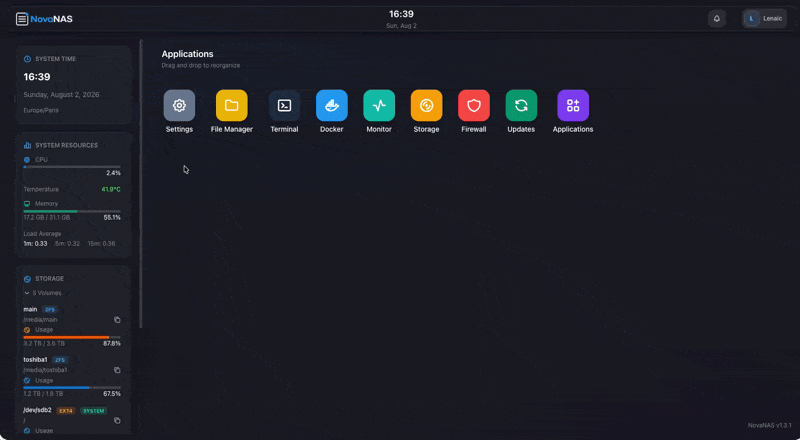
Task: Click the top bar 16:39 clock
Action: [x=401, y=14]
